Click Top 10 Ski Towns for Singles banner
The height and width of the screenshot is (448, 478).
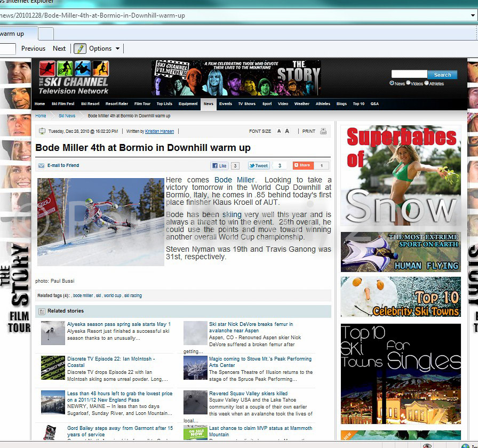pyautogui.click(x=401, y=374)
